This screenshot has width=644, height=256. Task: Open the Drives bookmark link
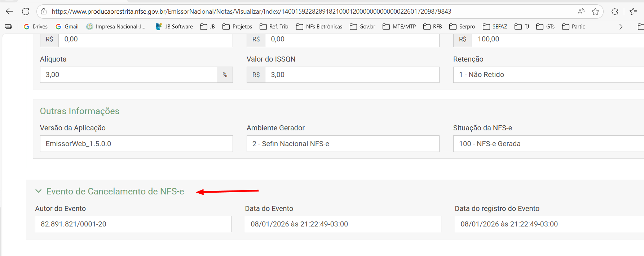click(36, 27)
